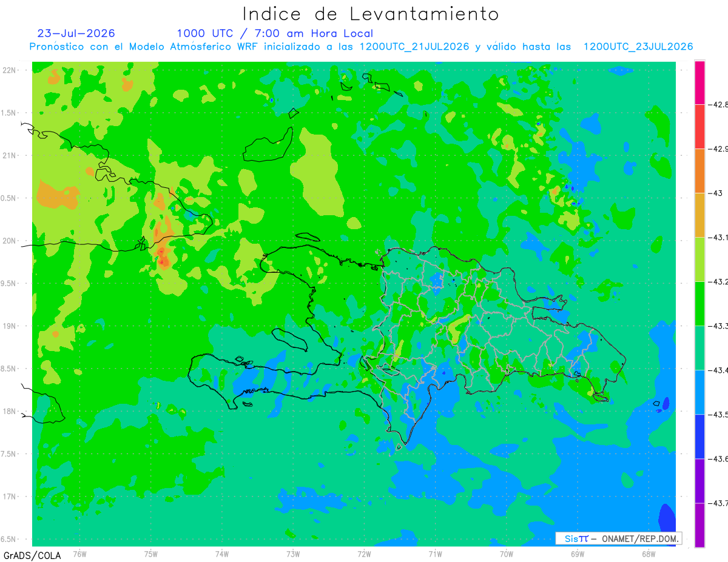Click the date label "23-Jul-2026"
Screen dimensions: 728x562
[x=76, y=33]
